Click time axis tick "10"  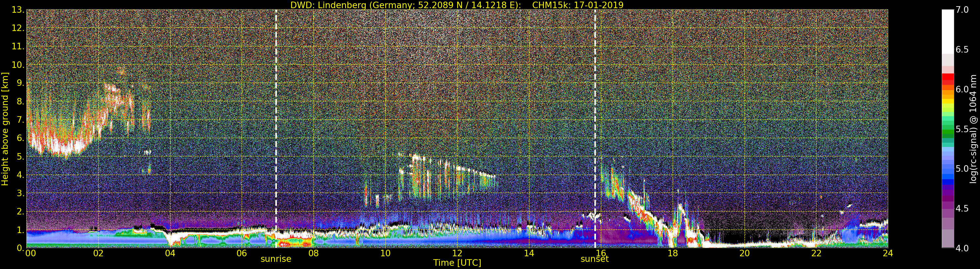tap(385, 253)
